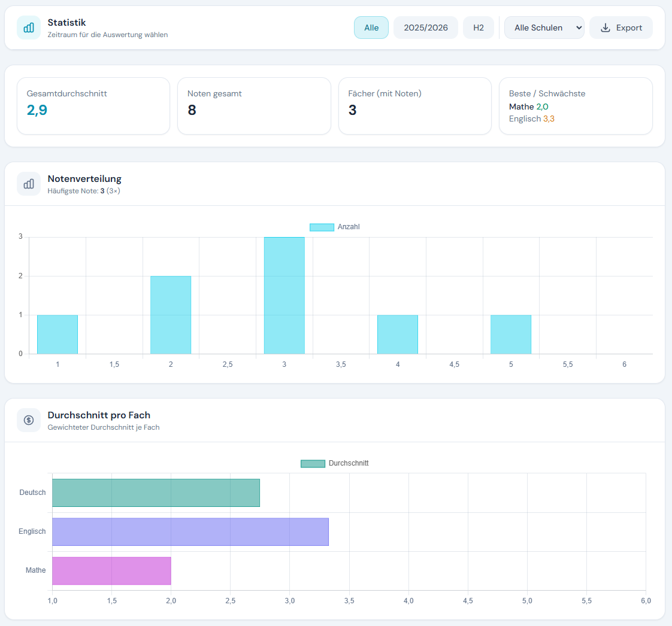Toggle the Durchschnitt legend swatch
This screenshot has height=626, width=672.
point(313,464)
